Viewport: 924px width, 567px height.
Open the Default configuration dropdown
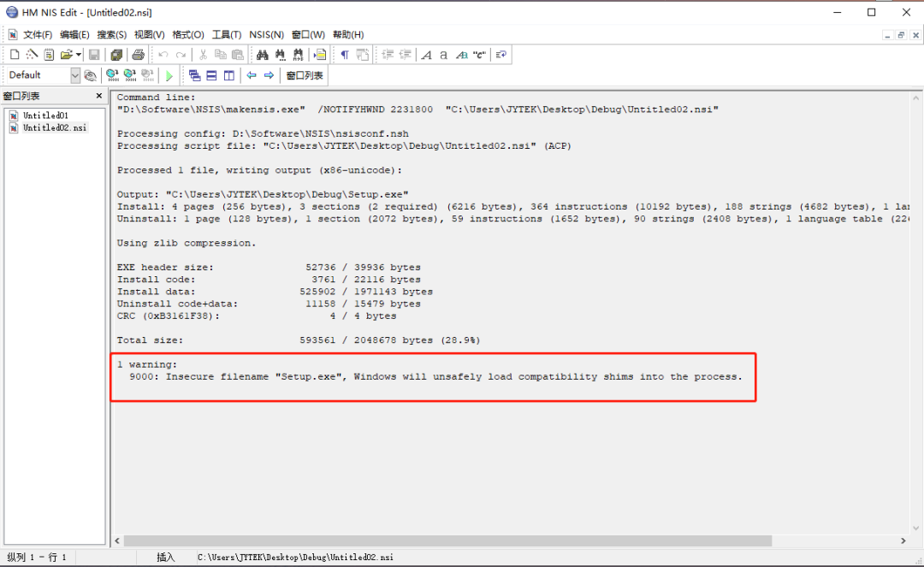pos(74,75)
